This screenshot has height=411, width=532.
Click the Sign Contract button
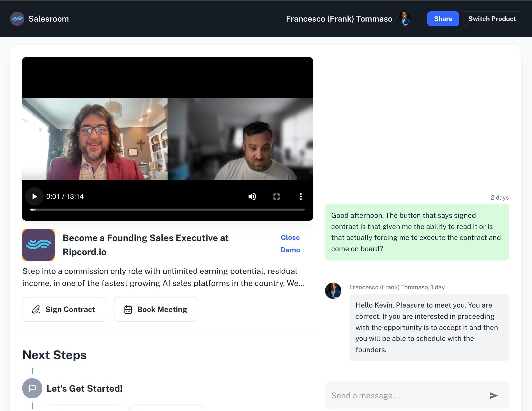[64, 309]
